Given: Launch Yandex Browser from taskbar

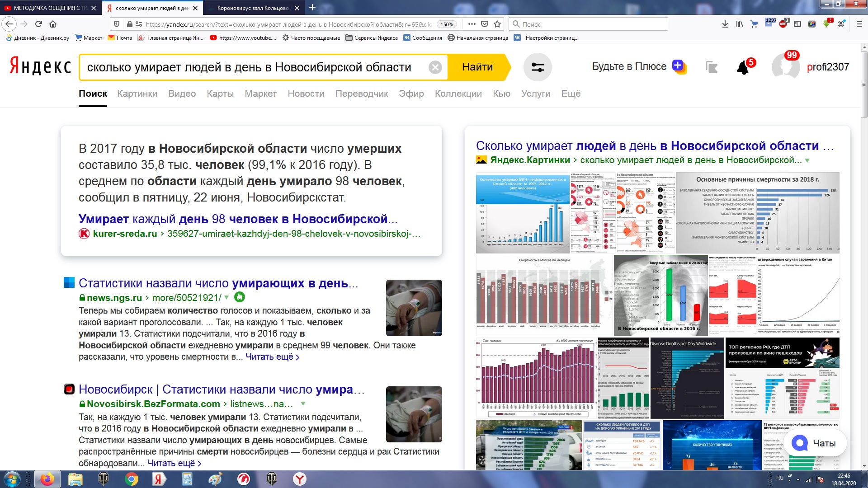Looking at the screenshot, I should click(x=299, y=479).
